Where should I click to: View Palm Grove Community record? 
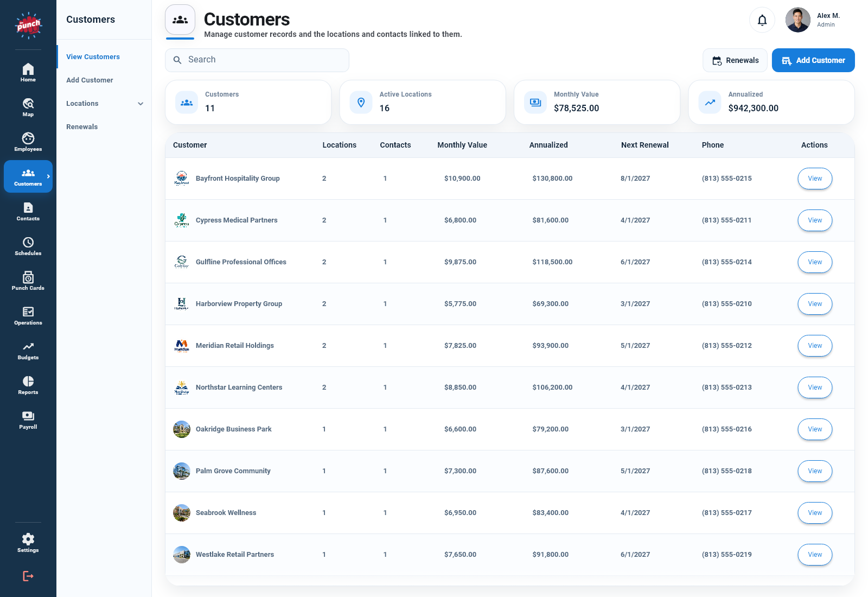tap(815, 471)
